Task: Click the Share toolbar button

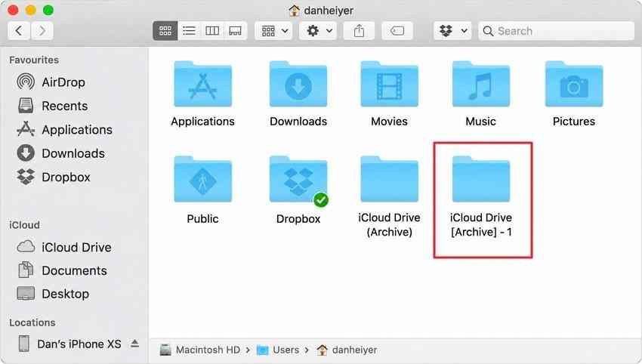Action: [x=359, y=31]
